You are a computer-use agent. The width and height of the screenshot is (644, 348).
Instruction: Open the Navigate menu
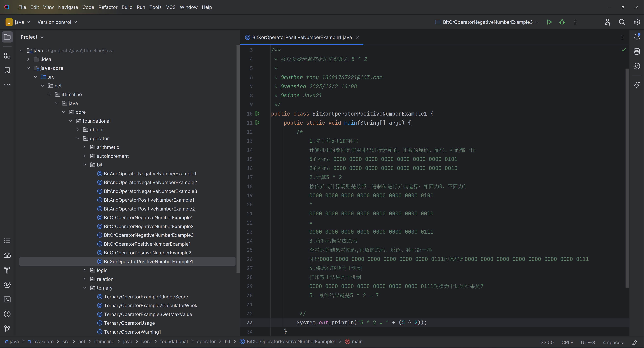[x=68, y=7]
